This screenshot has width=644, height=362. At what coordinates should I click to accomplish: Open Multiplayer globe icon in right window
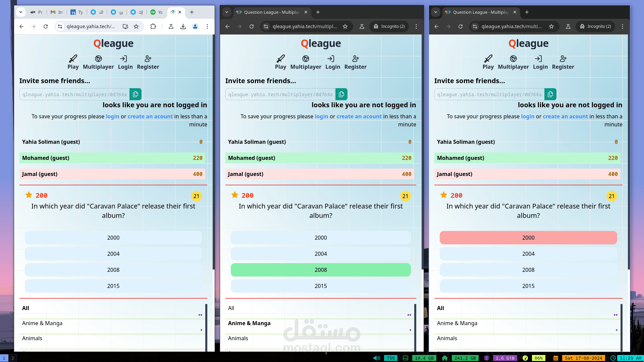point(513,59)
